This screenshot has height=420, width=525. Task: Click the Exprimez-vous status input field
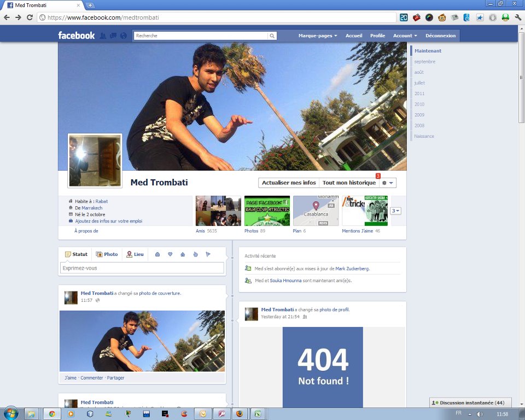[141, 267]
